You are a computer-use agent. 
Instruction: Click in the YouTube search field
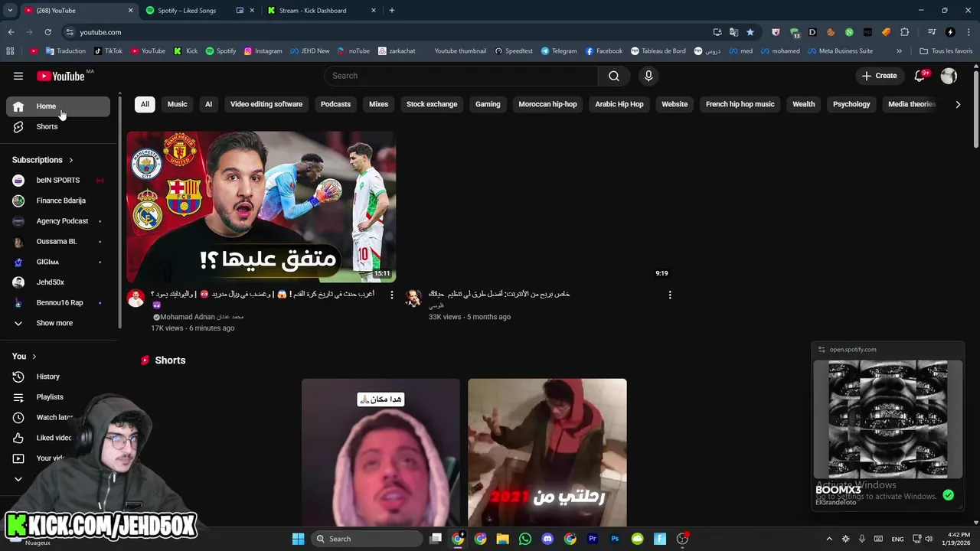pos(461,76)
